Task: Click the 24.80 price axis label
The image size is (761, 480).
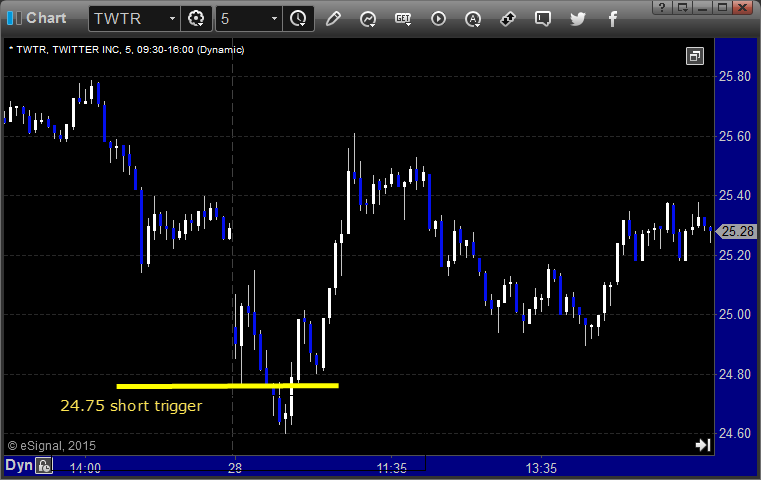Action: pos(735,374)
